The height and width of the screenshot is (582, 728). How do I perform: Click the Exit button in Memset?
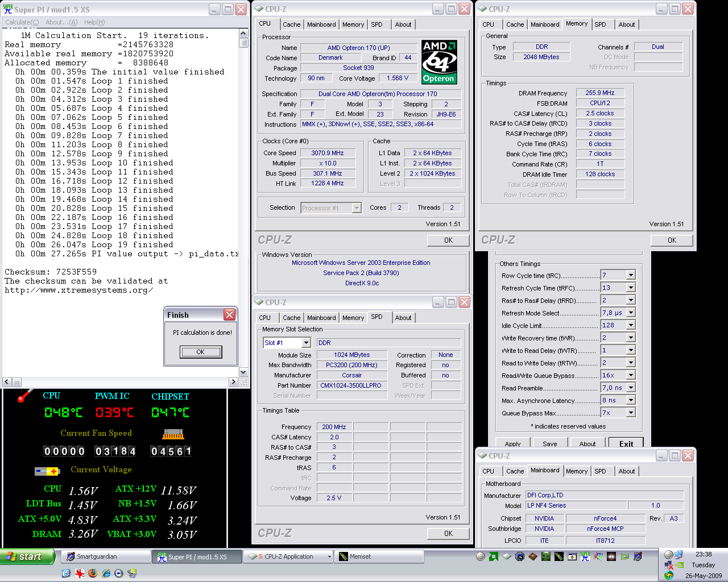pos(626,444)
